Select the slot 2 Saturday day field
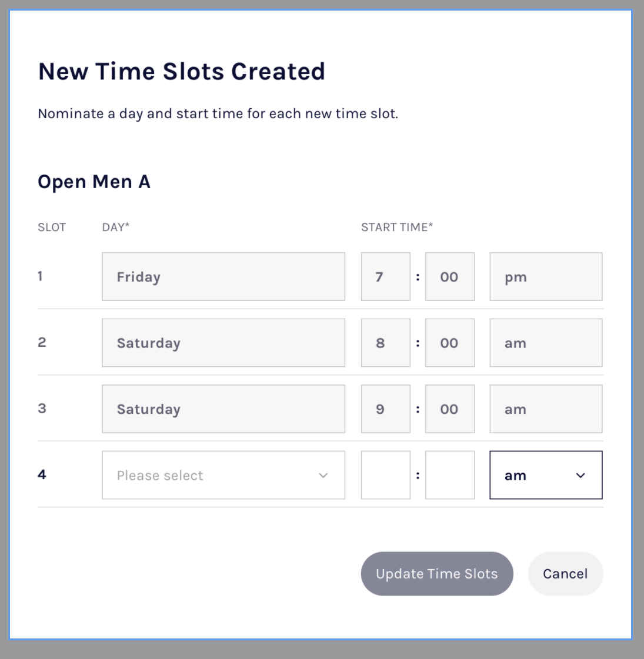Image resolution: width=644 pixels, height=659 pixels. coord(223,343)
